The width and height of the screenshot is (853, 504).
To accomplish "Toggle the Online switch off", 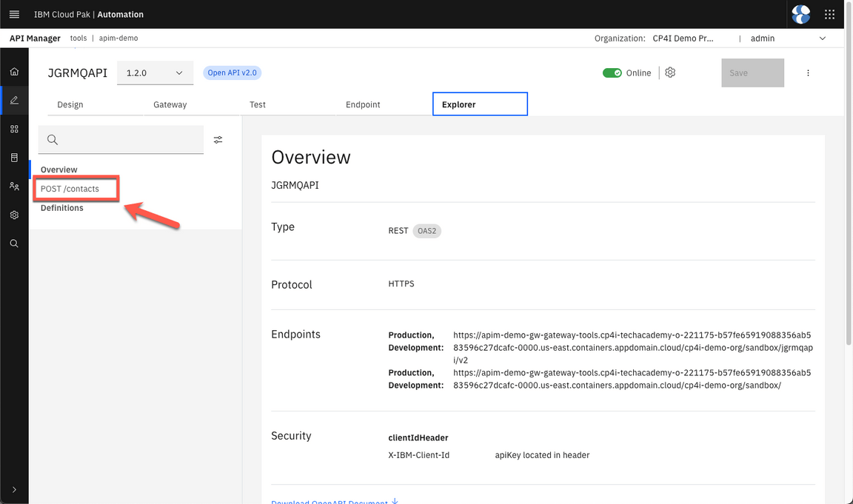I will pyautogui.click(x=612, y=73).
